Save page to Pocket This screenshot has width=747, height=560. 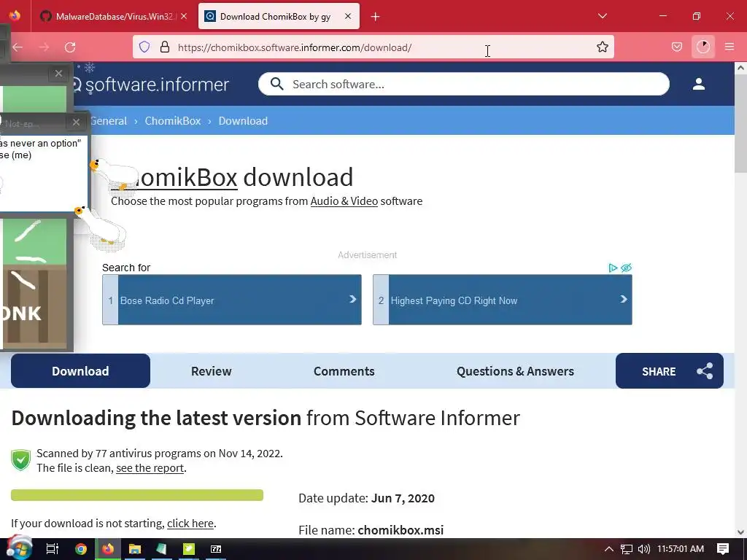click(x=676, y=47)
